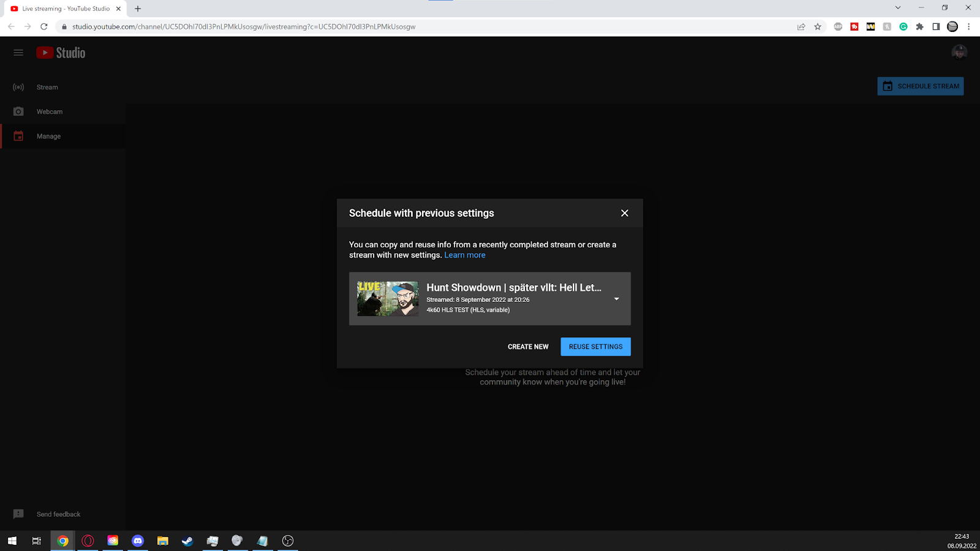Open the hamburger navigation menu
This screenshot has width=980, height=551.
click(x=18, y=53)
